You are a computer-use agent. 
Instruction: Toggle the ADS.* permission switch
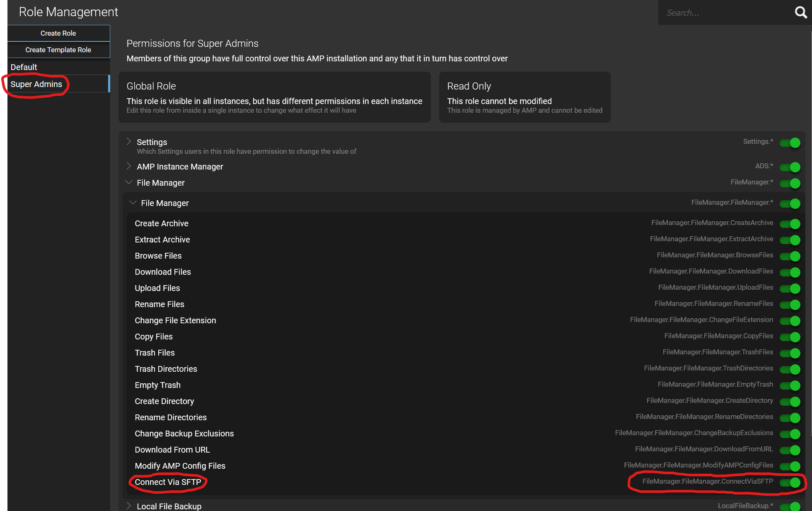point(790,167)
